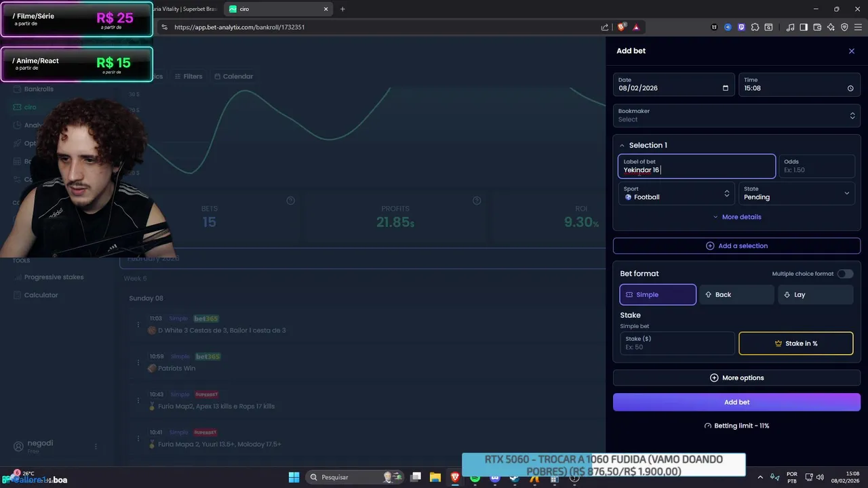Open the Calendar view
The height and width of the screenshot is (488, 868).
[233, 77]
